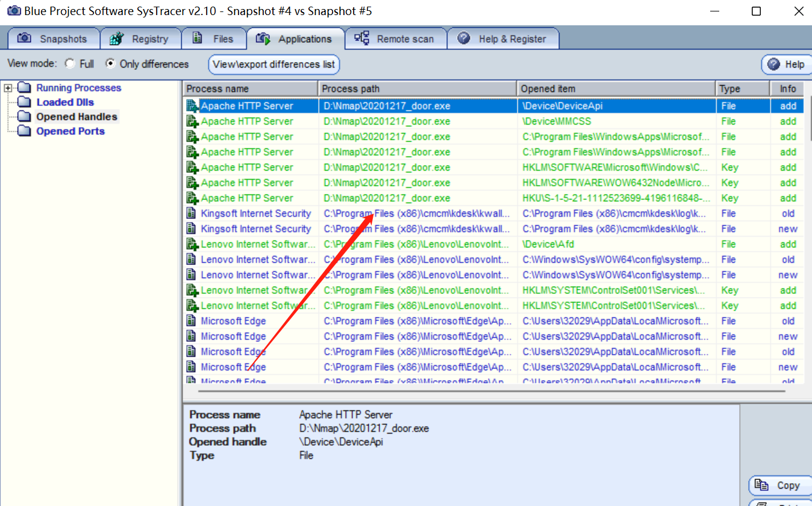Select Running Processes in the tree
Image resolution: width=812 pixels, height=506 pixels.
coord(78,88)
